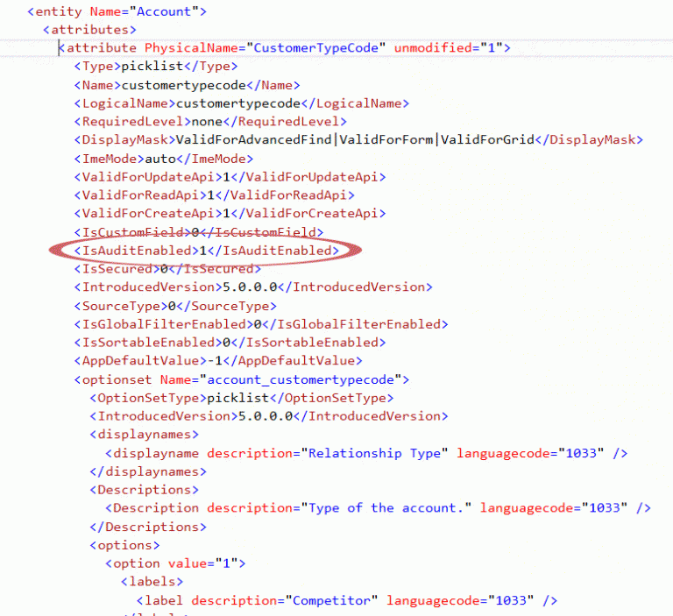Click the Type picklist line
This screenshot has height=616, width=673.
point(156,67)
